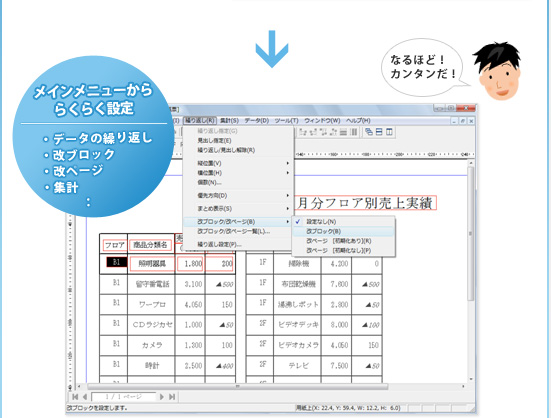551x418 pixels.
Task: Click the tile windows vertically icon
Action: pyautogui.click(x=389, y=132)
